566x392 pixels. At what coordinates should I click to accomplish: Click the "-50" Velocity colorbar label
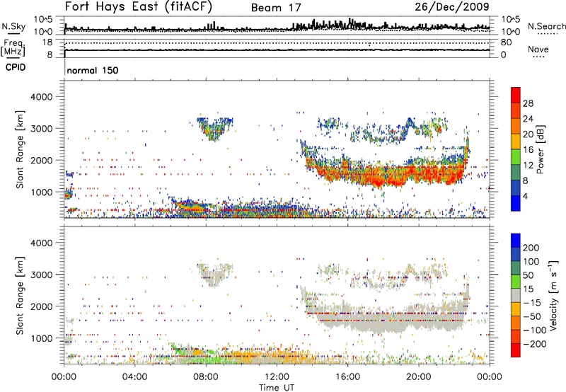click(532, 316)
